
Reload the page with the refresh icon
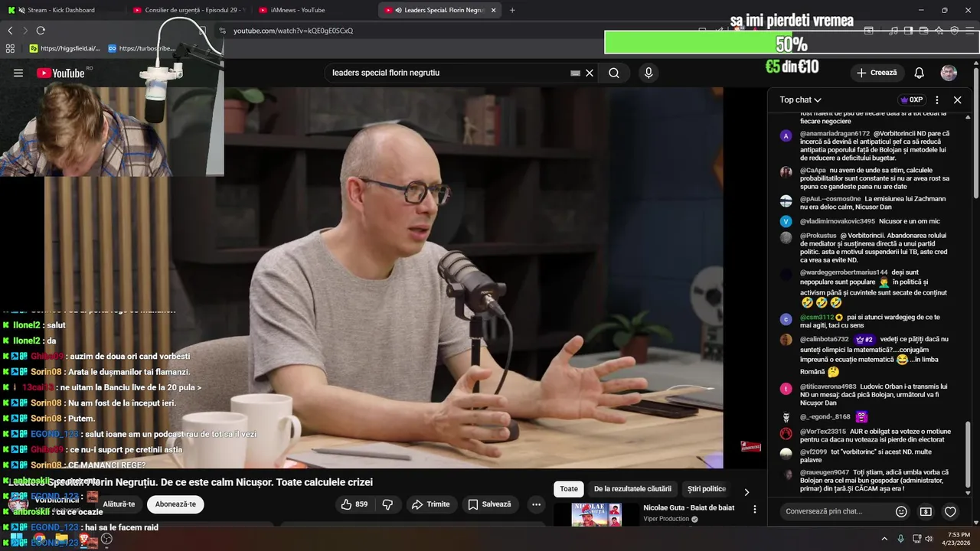pyautogui.click(x=41, y=31)
